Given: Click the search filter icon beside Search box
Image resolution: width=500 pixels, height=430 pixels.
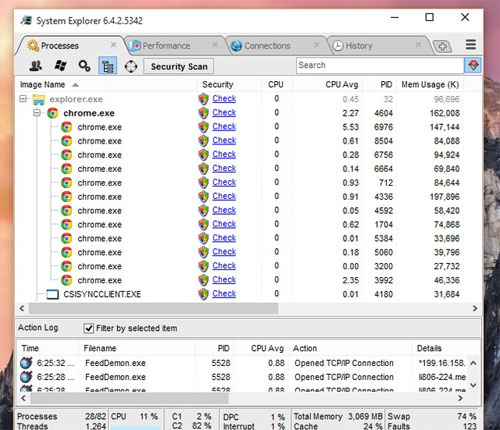Looking at the screenshot, I should tap(473, 65).
